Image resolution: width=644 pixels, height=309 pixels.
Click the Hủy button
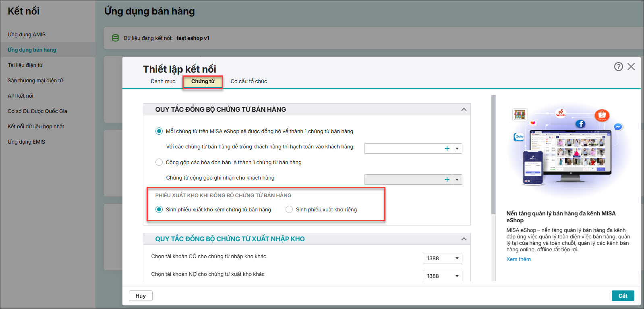141,296
